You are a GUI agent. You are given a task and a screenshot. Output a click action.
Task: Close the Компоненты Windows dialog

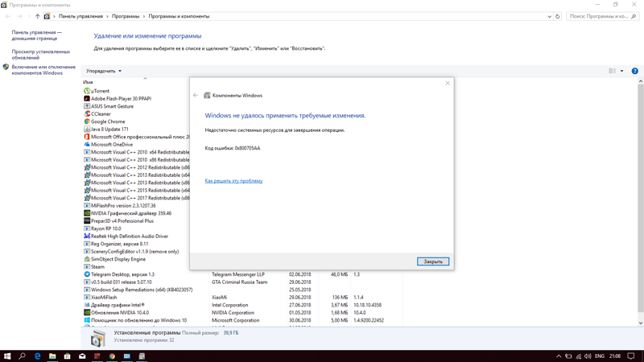point(448,83)
